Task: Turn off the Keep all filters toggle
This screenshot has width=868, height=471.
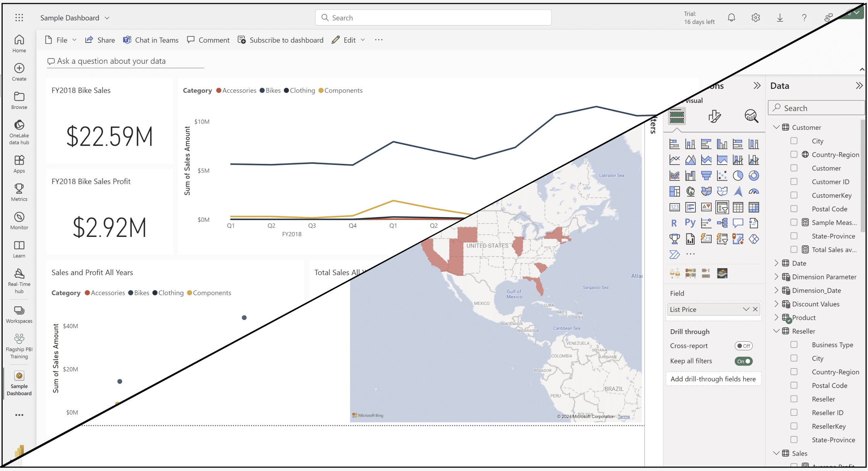Action: [743, 361]
